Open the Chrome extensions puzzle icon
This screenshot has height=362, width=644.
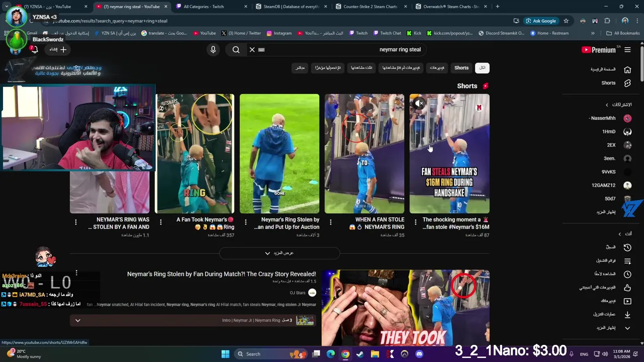[x=607, y=21]
